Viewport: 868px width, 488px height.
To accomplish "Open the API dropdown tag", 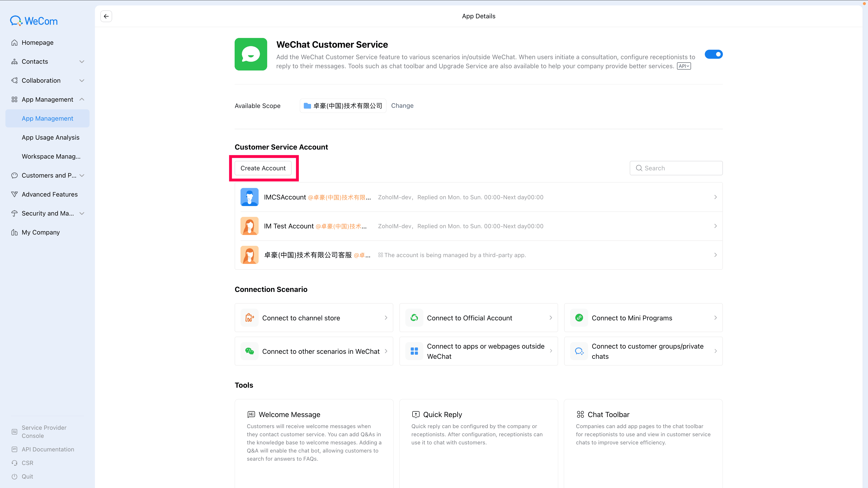I will tap(684, 66).
